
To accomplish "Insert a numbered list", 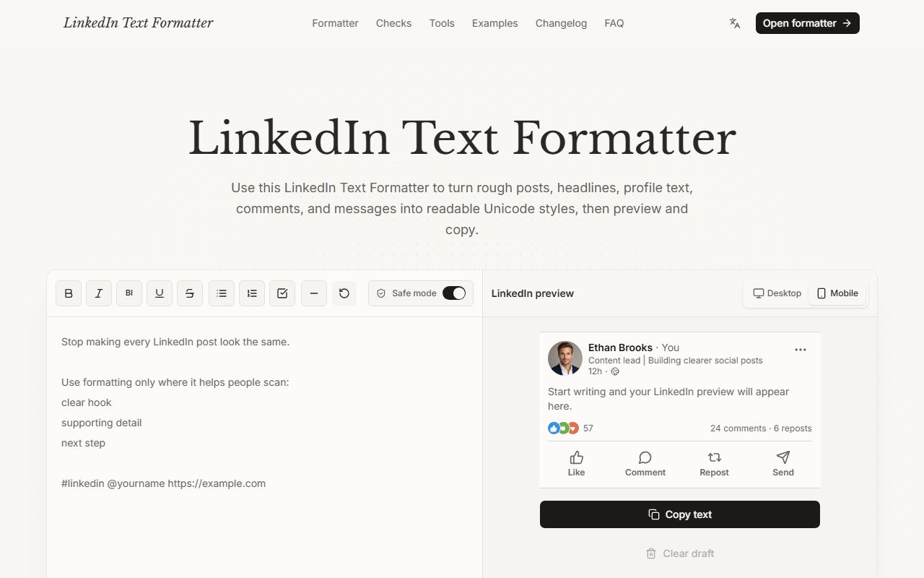I will [252, 293].
